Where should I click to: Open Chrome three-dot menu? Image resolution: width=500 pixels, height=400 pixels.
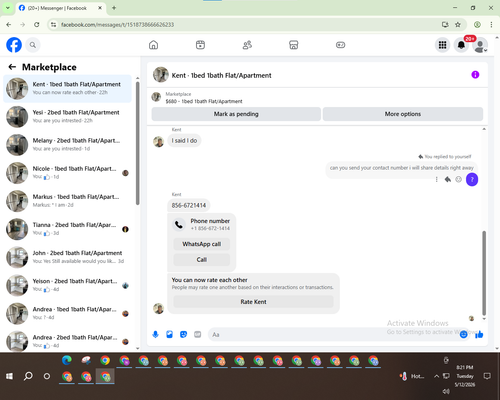[x=491, y=25]
